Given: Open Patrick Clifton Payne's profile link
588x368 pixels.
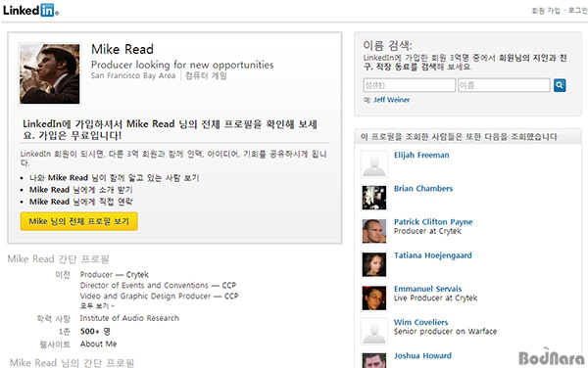Looking at the screenshot, I should pyautogui.click(x=433, y=222).
